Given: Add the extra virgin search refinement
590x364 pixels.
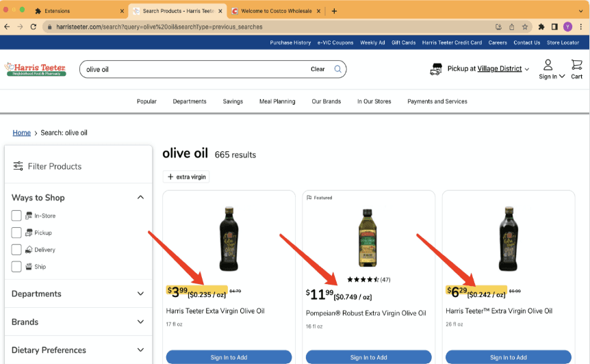Looking at the screenshot, I should coord(186,177).
